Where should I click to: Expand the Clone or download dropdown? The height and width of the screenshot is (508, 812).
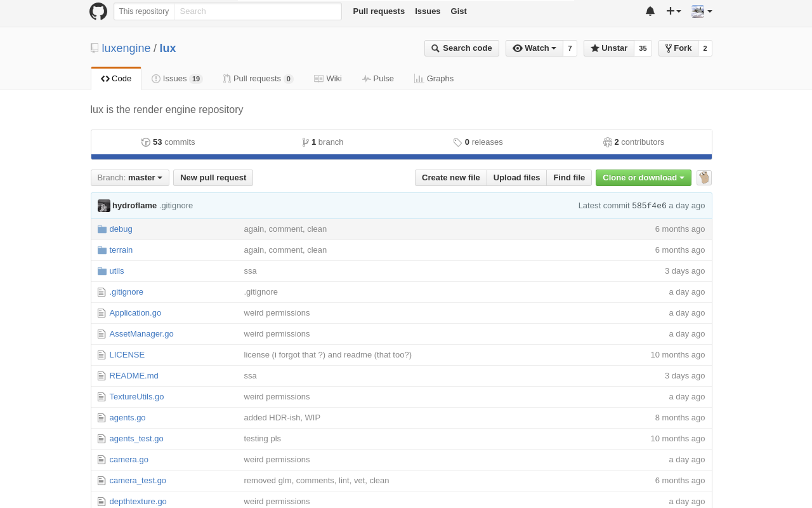click(x=643, y=178)
